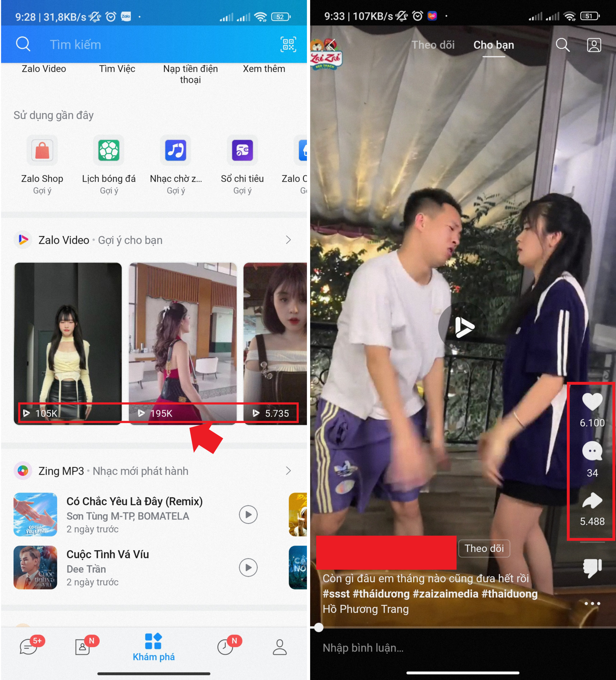
Task: Tap Xem thêm to see more utilities
Action: 264,69
